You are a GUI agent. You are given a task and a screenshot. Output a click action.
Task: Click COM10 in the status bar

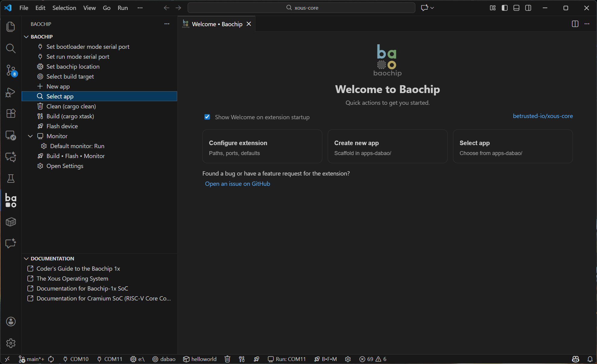pos(76,359)
